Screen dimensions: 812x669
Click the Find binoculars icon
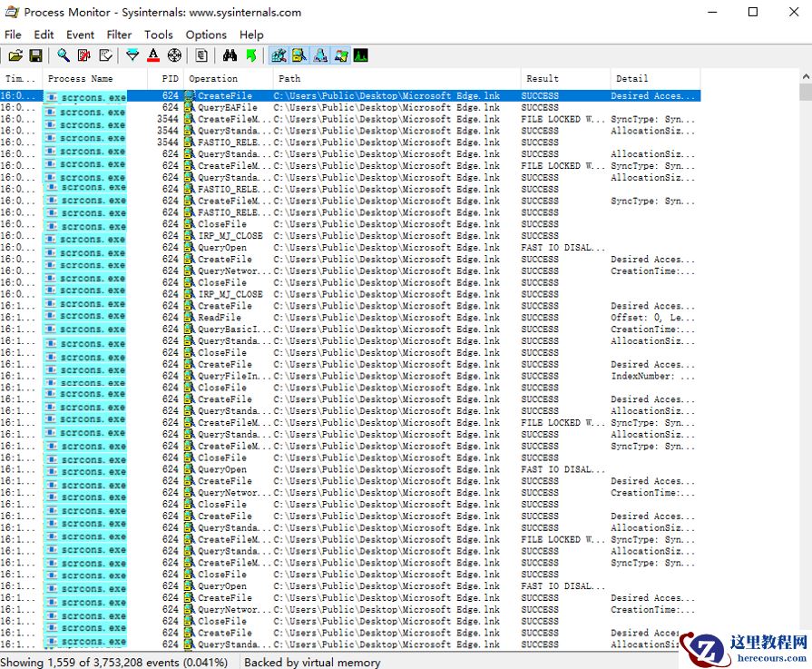click(x=230, y=56)
